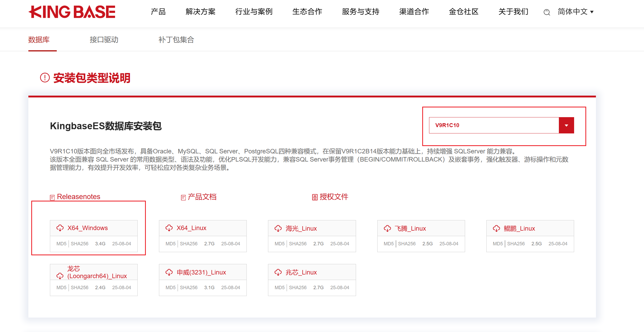Open the 行业与案例 menu
Screen dimensions: 644x332
pos(254,12)
